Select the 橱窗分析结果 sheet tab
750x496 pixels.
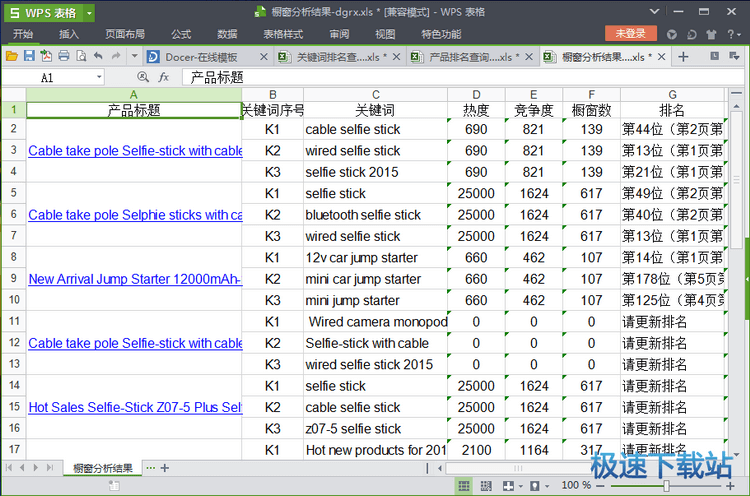[102, 468]
